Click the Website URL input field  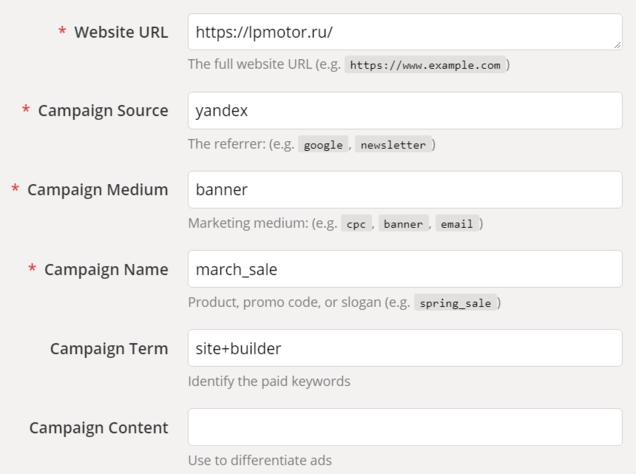coord(405,32)
